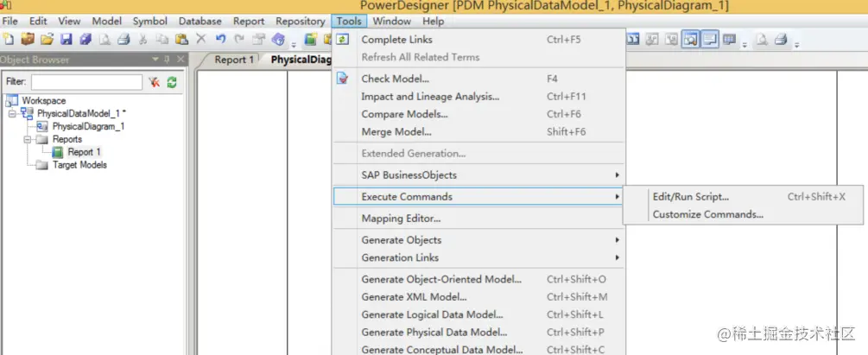Viewport: 868px width, 355px height.
Task: Click the Print icon left of Cut
Action: pyautogui.click(x=124, y=40)
